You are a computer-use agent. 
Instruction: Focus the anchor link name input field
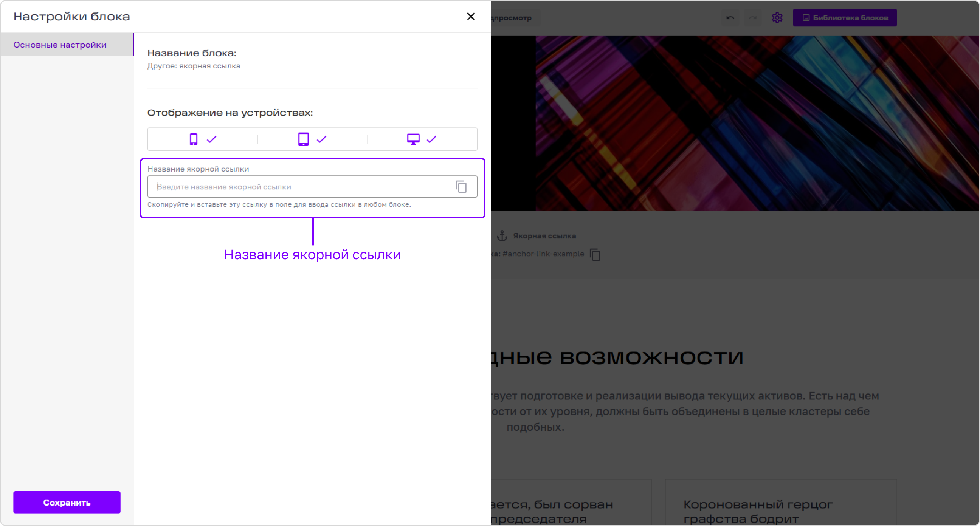click(x=312, y=187)
